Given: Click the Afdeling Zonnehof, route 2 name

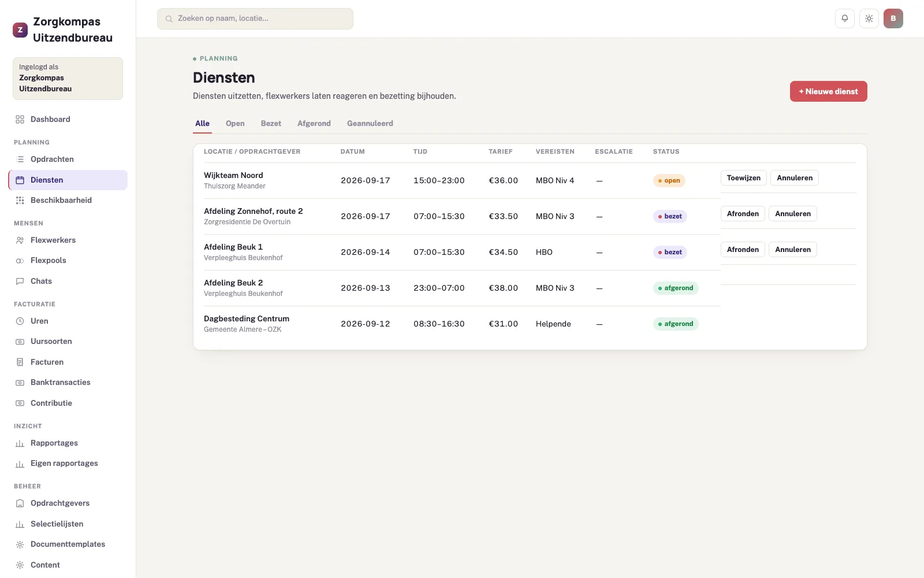Looking at the screenshot, I should [254, 211].
